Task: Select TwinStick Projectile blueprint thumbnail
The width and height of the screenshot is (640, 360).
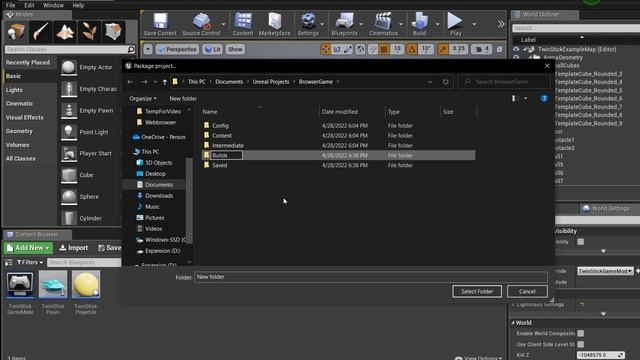Action: [86, 284]
